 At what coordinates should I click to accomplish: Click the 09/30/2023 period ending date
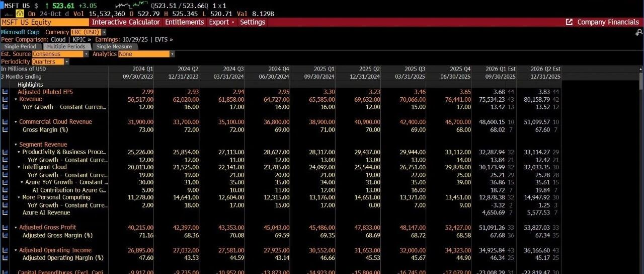[x=138, y=77]
